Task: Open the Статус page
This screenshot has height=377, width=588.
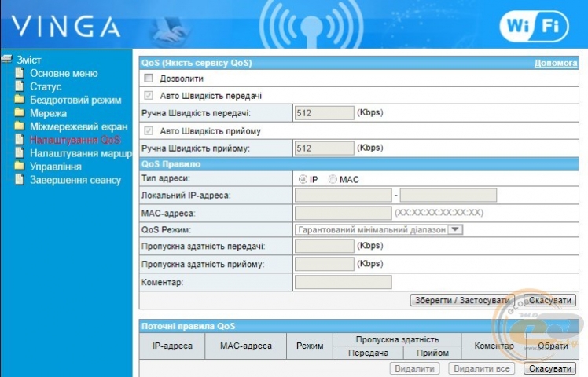Action: click(x=46, y=86)
